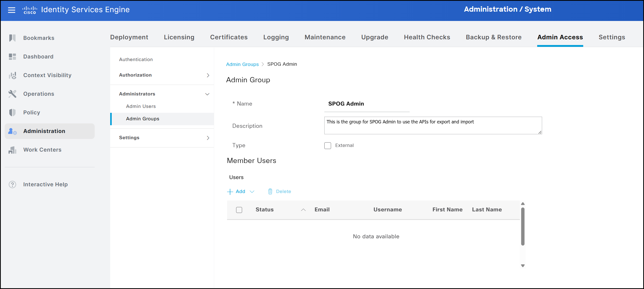Expand the Settings side menu section

click(208, 138)
